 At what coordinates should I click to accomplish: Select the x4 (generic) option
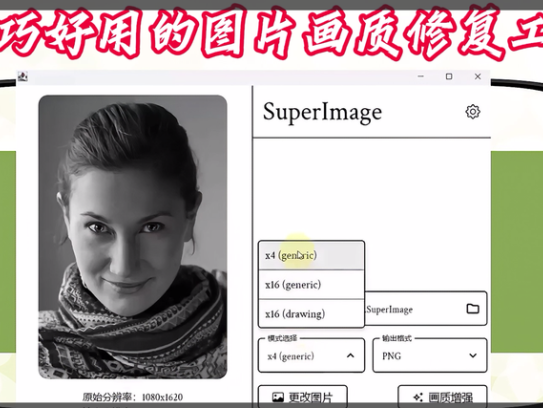[x=311, y=256]
